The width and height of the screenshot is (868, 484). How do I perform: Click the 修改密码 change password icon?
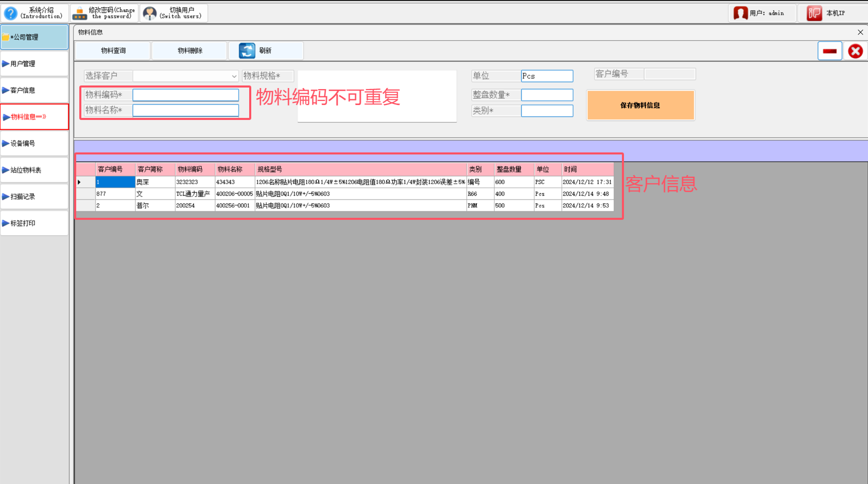(79, 12)
